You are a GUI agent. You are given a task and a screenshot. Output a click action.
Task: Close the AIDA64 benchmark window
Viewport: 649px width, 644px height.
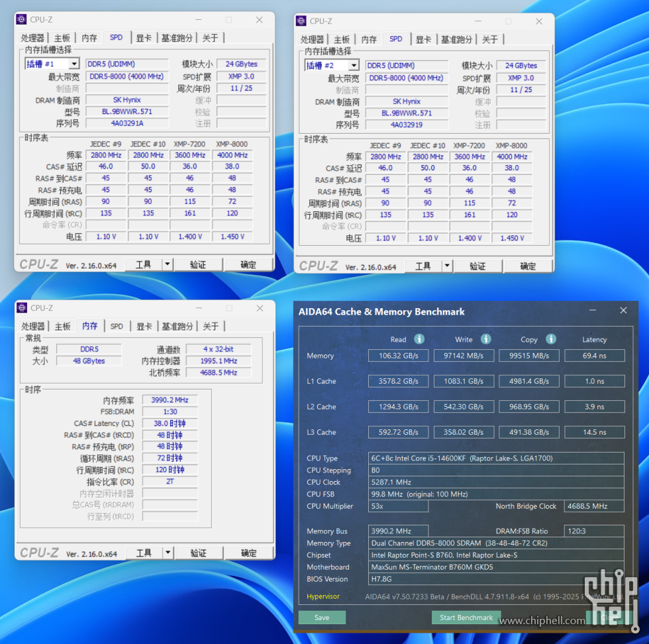click(623, 310)
